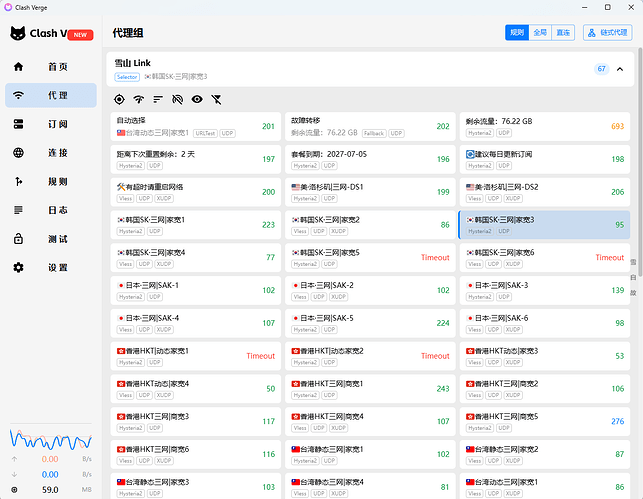
Task: Select the 自动选择 proxy card
Action: pos(196,126)
